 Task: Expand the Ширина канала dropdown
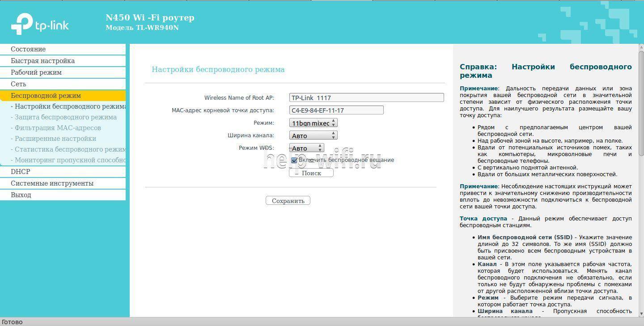[x=313, y=135]
